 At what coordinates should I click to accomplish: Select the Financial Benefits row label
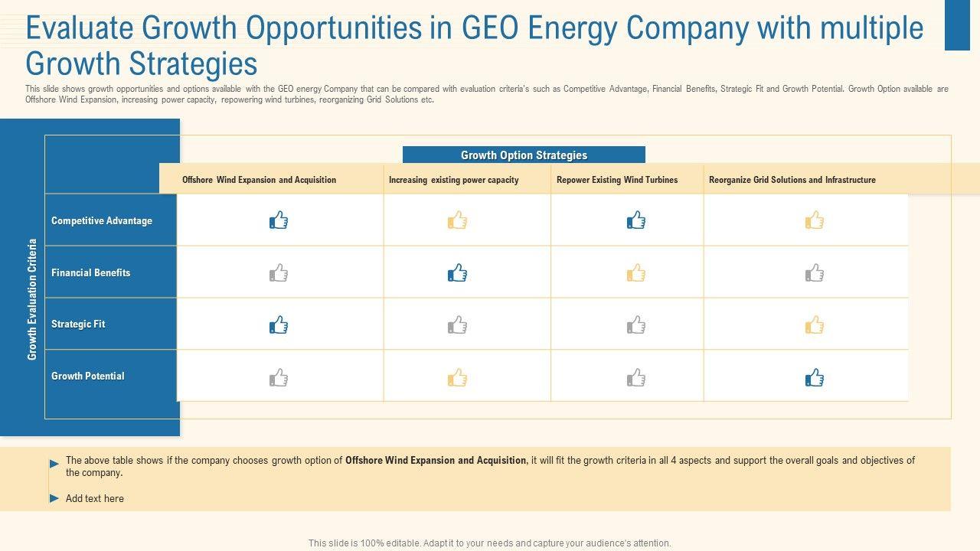pos(91,272)
